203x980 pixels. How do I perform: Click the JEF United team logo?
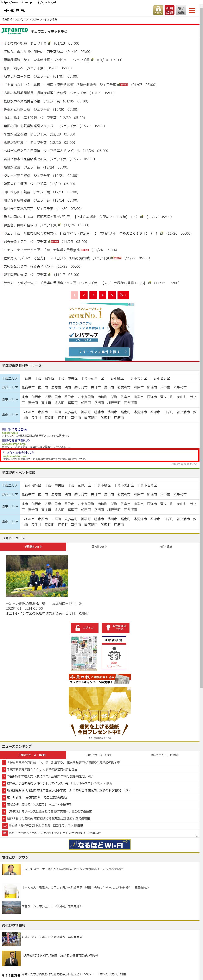pos(14,31)
